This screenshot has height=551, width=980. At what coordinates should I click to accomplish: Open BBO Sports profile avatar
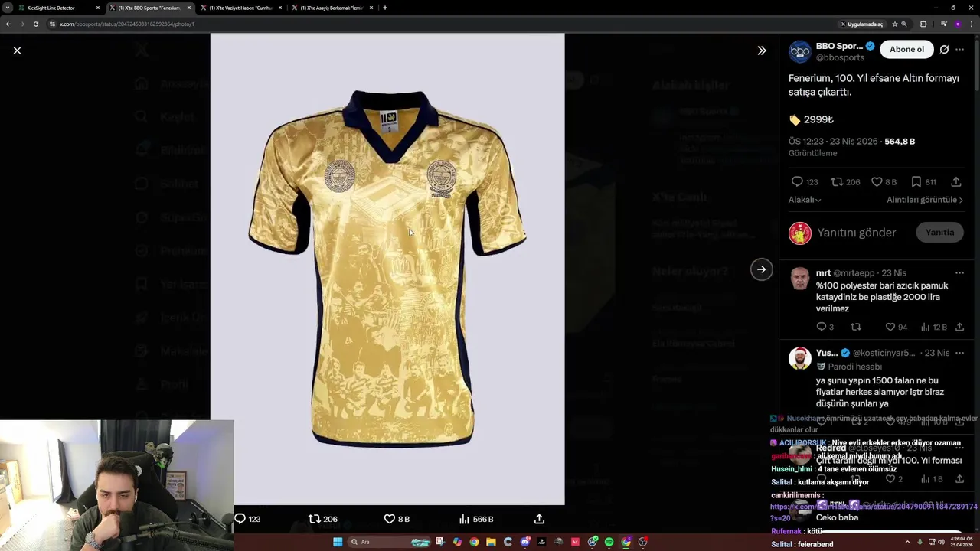[800, 51]
